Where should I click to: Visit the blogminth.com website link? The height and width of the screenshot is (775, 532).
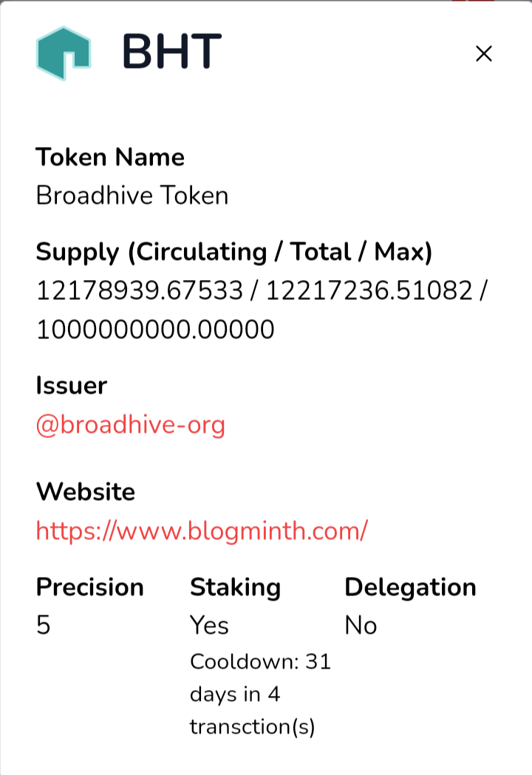202,530
